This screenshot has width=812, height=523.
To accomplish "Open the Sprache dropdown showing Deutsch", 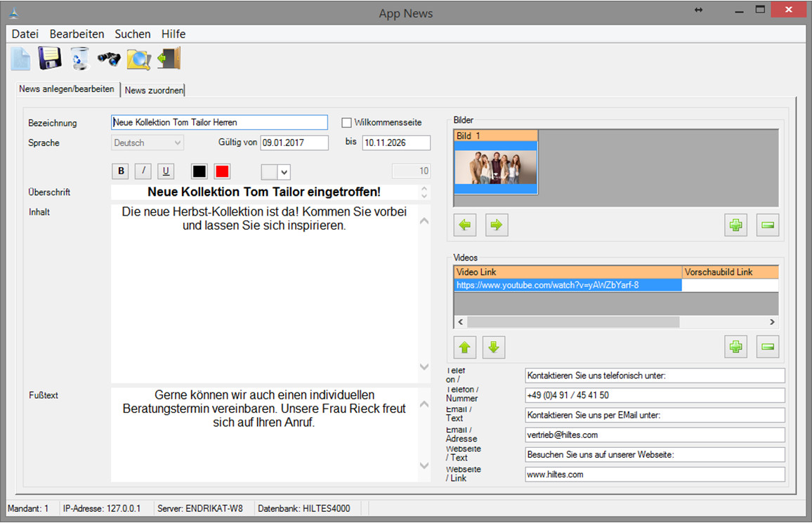I will click(148, 143).
